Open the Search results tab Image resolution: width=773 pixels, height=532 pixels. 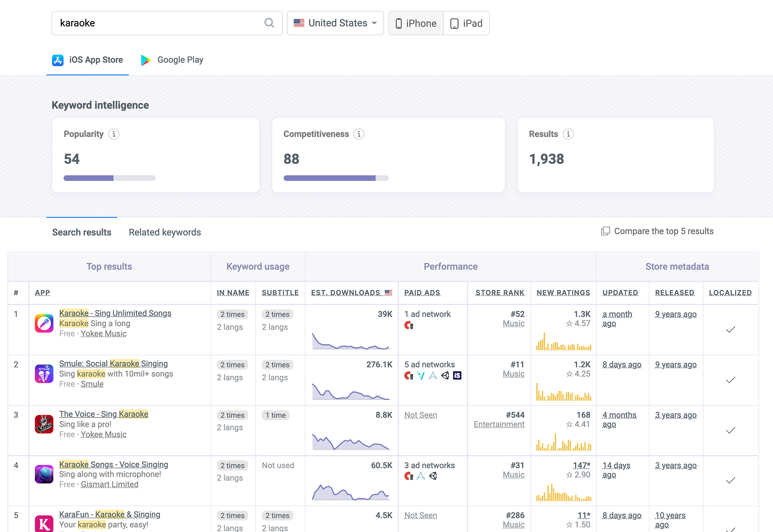(x=82, y=232)
